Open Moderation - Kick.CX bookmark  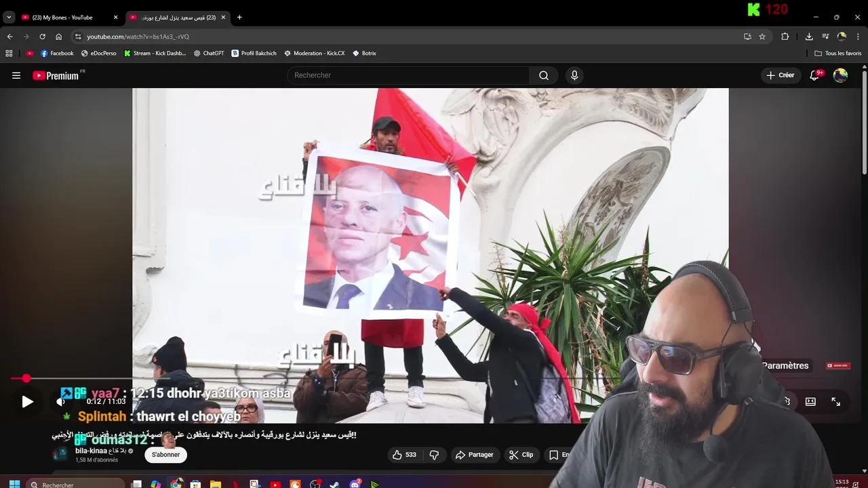tap(314, 53)
